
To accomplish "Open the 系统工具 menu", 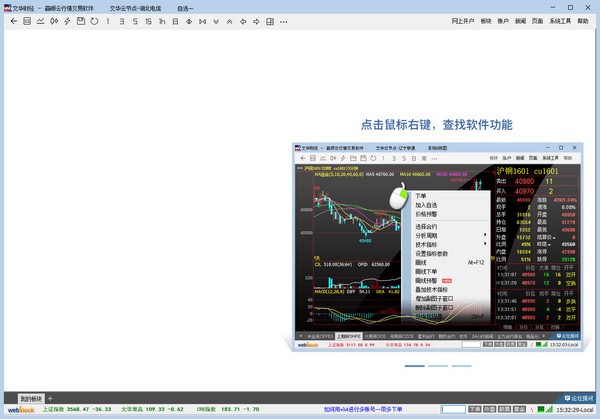I will tap(560, 21).
